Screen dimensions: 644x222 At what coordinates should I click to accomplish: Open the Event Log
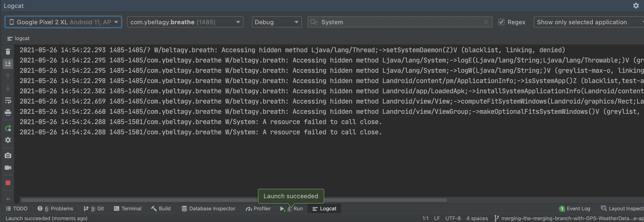point(575,208)
